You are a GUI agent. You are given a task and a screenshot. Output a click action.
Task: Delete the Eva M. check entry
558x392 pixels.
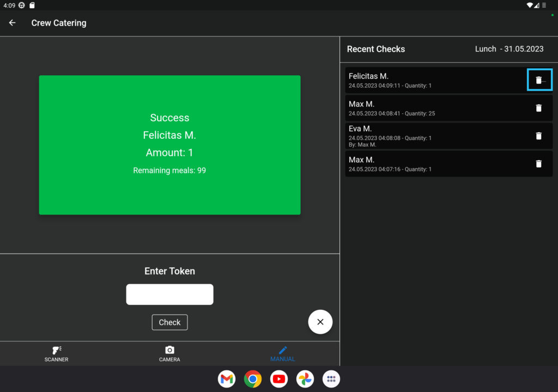(x=538, y=136)
